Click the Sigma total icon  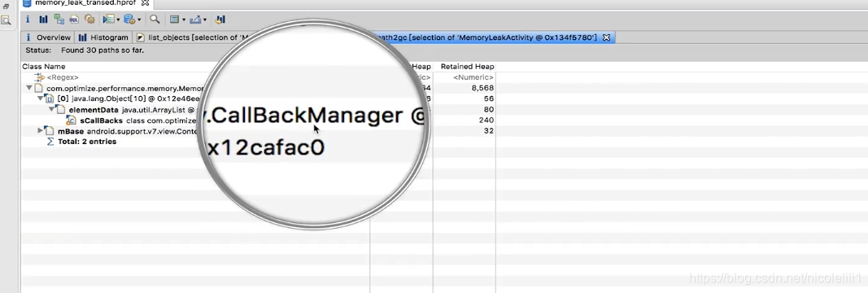click(x=50, y=142)
